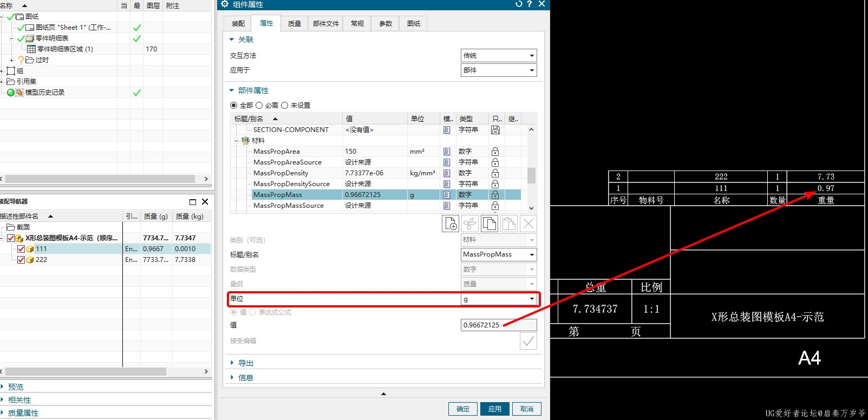Open the 标题/别名 MassPropMass combo box
This screenshot has height=420, width=868.
(499, 254)
